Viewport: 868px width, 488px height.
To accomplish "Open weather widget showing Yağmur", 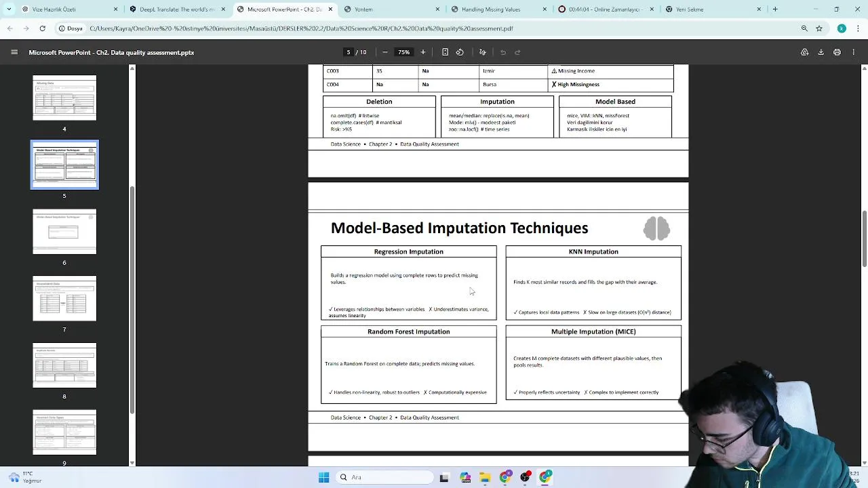I will point(25,477).
